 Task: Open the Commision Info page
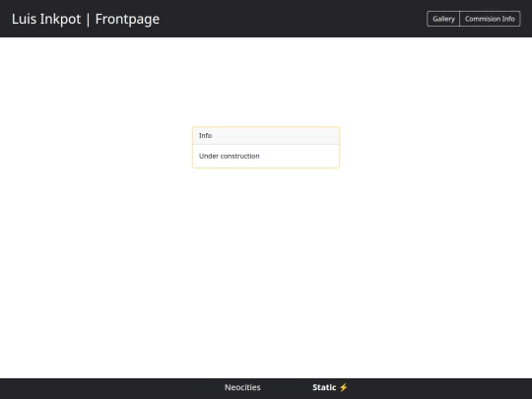pyautogui.click(x=490, y=19)
